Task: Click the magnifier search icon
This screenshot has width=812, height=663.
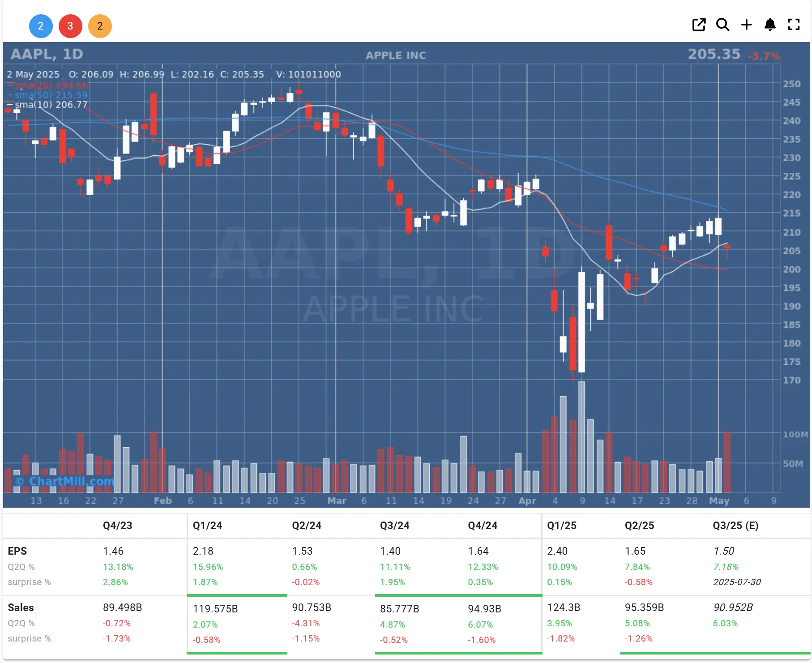Action: click(x=722, y=25)
